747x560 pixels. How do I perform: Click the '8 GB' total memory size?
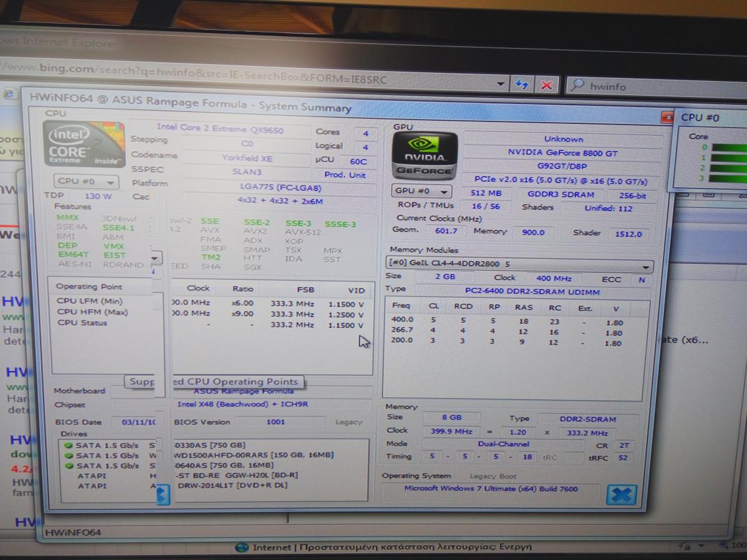coord(451,418)
